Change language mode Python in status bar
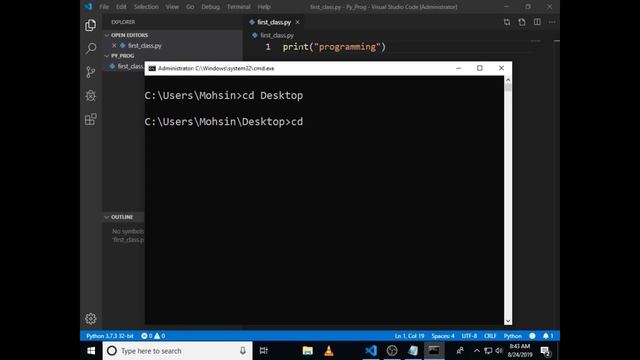This screenshot has width=640, height=360. [x=513, y=336]
